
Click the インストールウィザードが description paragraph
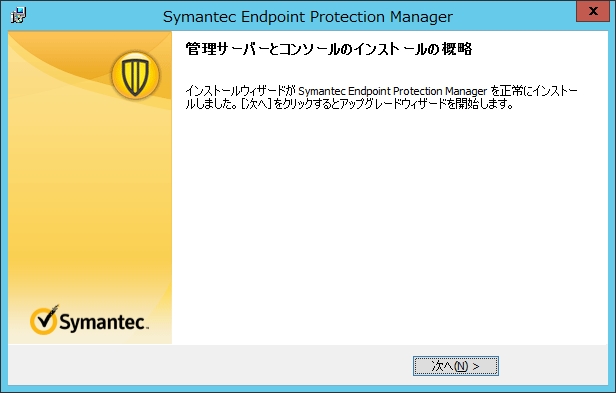click(x=381, y=97)
